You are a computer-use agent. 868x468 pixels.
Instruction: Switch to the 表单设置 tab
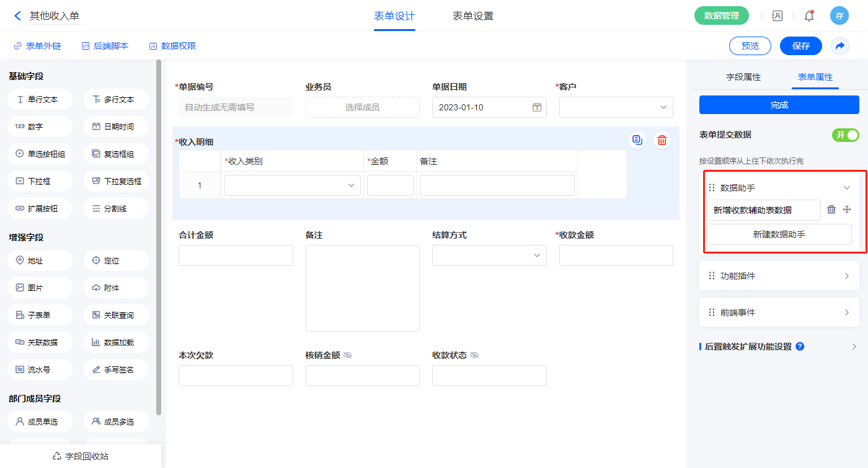472,16
